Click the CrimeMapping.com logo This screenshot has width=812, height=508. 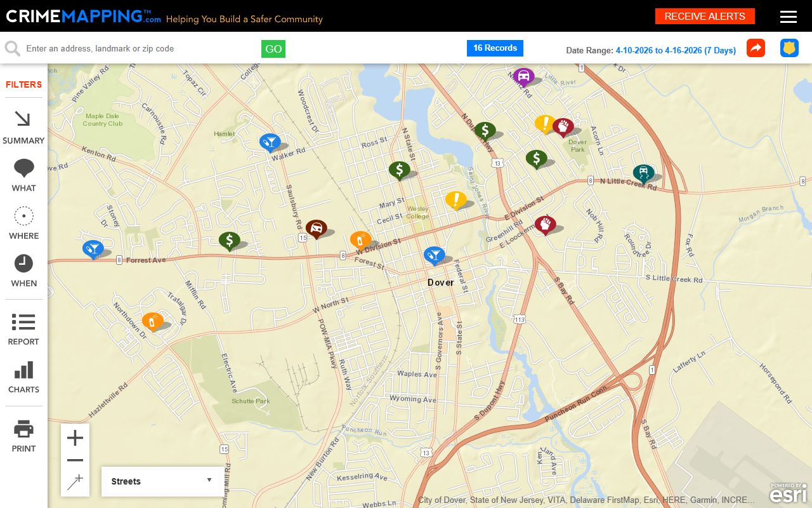point(83,17)
